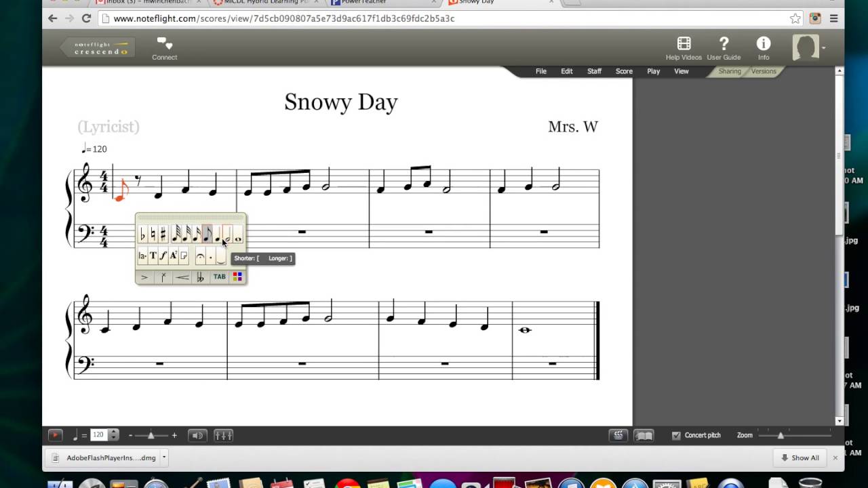Viewport: 868px width, 488px height.
Task: Click the tempo value field 120
Action: (99, 435)
